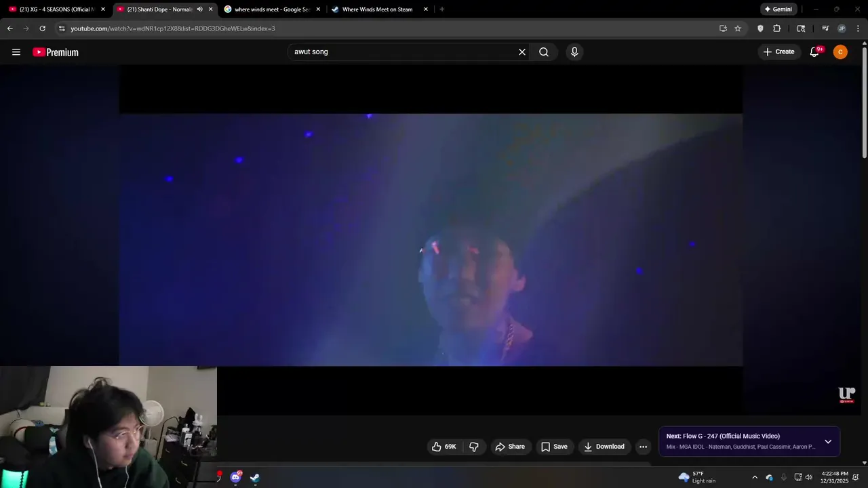Share this video
Screen dimensions: 868x488
coord(510,447)
